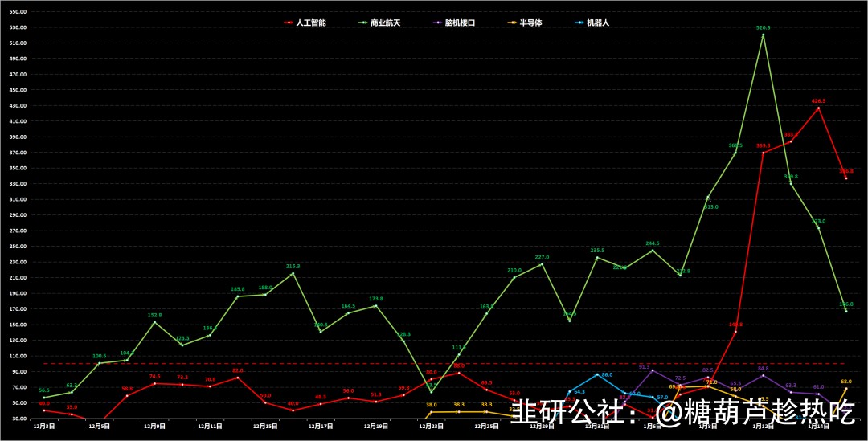Select the 68.0 endpoint on orange line
Viewport: 868px width, 441px height.
tap(845, 389)
